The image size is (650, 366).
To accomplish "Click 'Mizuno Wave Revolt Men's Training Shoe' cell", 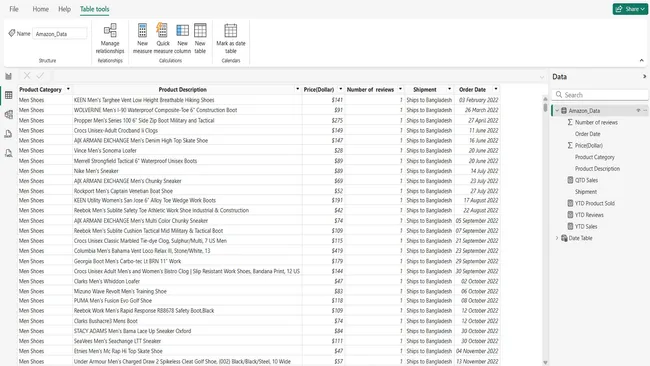I will point(187,291).
